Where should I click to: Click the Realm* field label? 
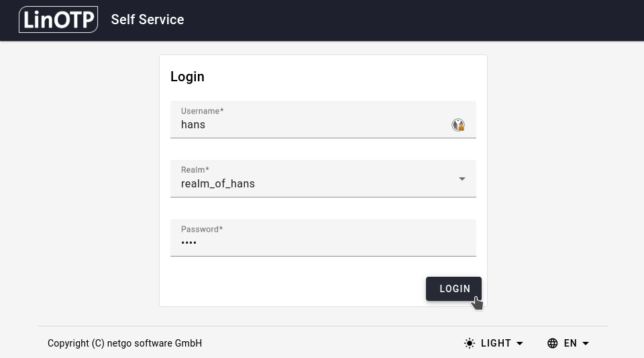pyautogui.click(x=195, y=170)
